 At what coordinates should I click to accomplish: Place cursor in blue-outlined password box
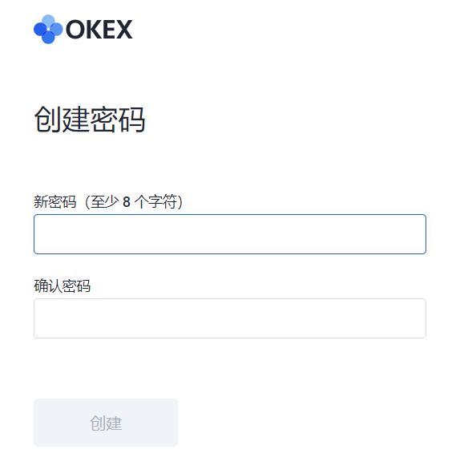(x=230, y=234)
